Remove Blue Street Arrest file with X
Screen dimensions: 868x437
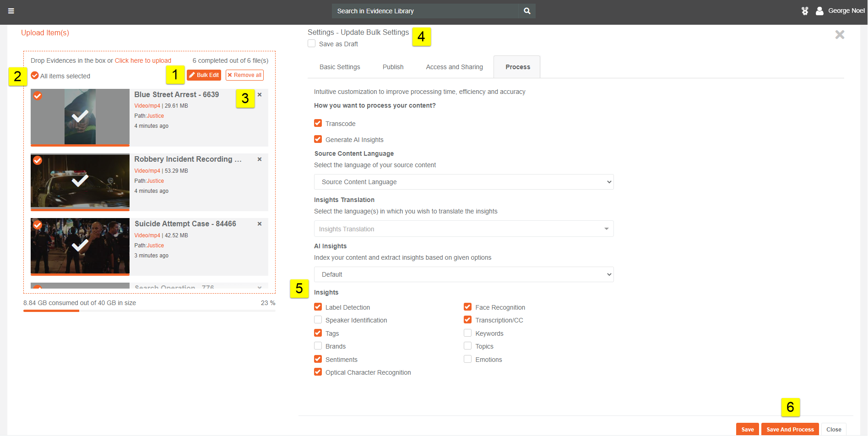click(x=260, y=95)
